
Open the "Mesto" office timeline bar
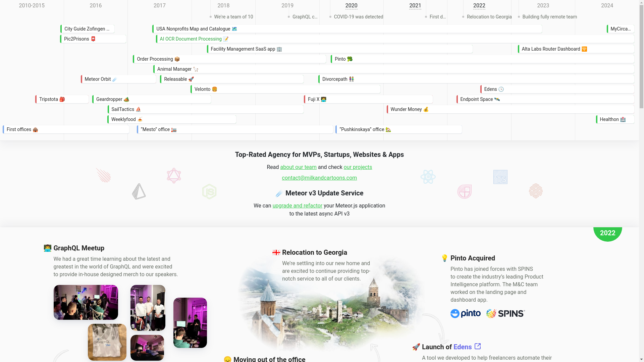pyautogui.click(x=235, y=129)
